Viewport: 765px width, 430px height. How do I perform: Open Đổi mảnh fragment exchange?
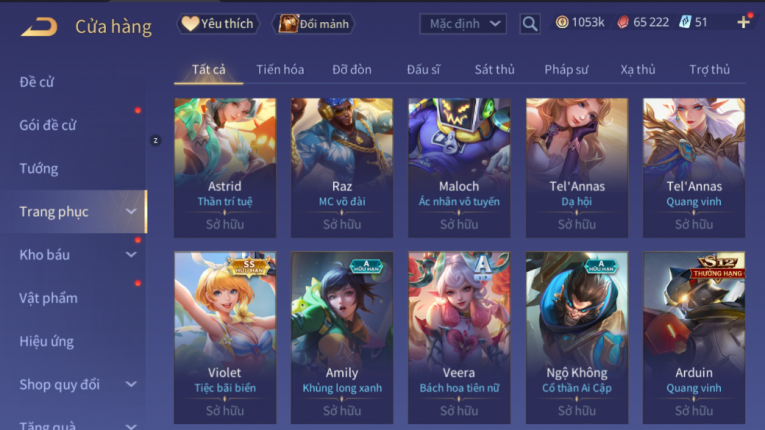point(314,23)
